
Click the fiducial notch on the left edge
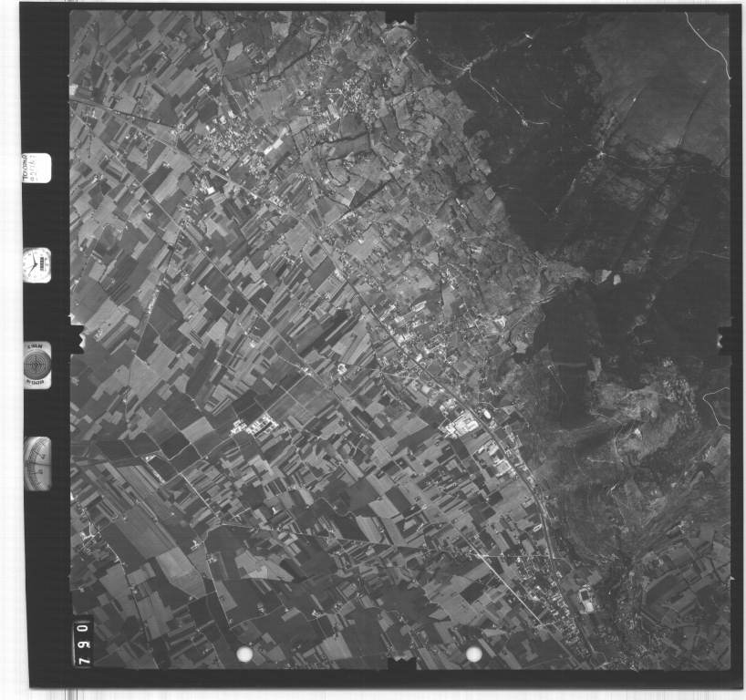click(x=77, y=337)
